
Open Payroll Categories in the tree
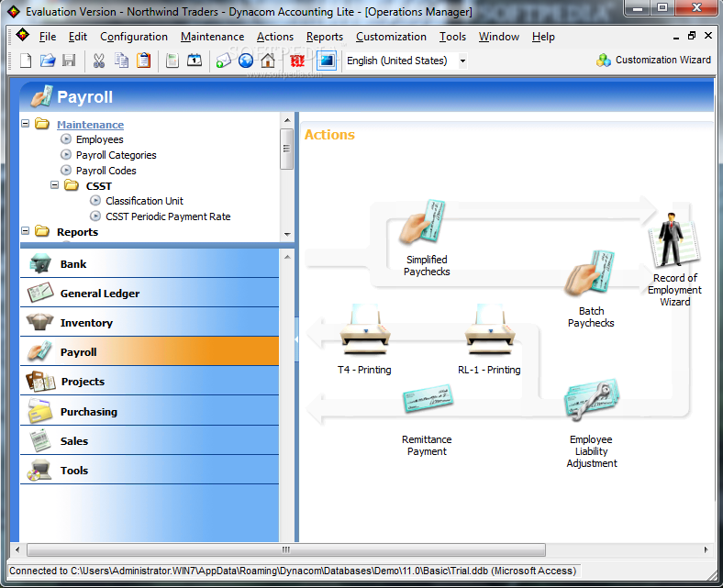coord(117,155)
